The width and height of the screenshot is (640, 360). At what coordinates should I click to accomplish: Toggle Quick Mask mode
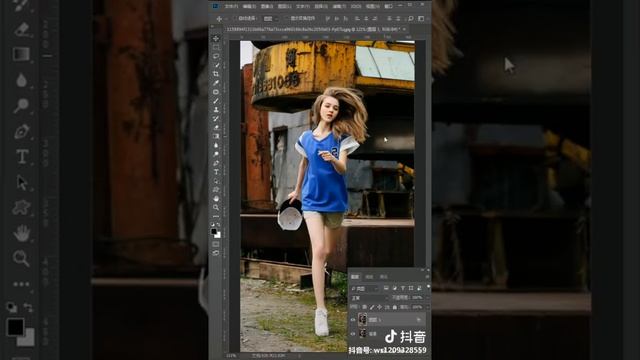pos(216,244)
